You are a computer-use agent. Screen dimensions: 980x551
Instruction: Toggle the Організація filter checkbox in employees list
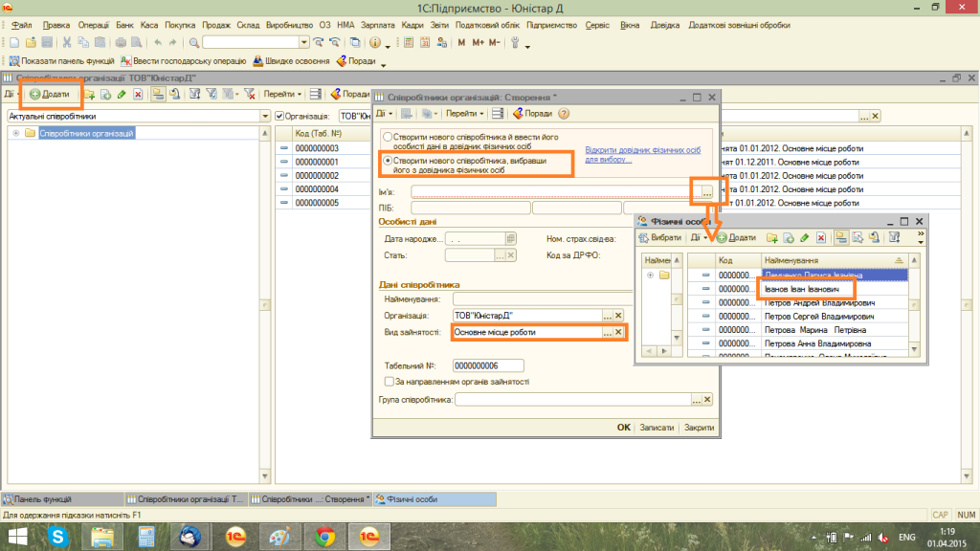click(279, 116)
